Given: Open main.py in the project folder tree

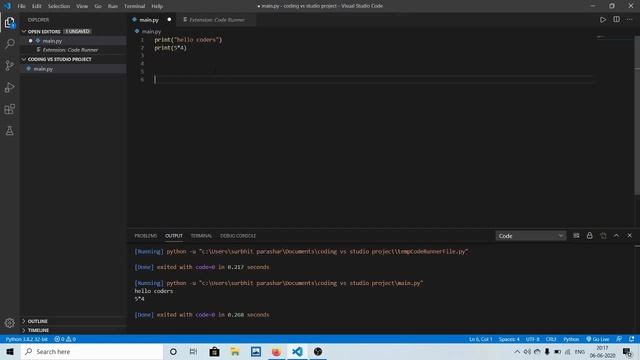Looking at the screenshot, I should pyautogui.click(x=73, y=69).
